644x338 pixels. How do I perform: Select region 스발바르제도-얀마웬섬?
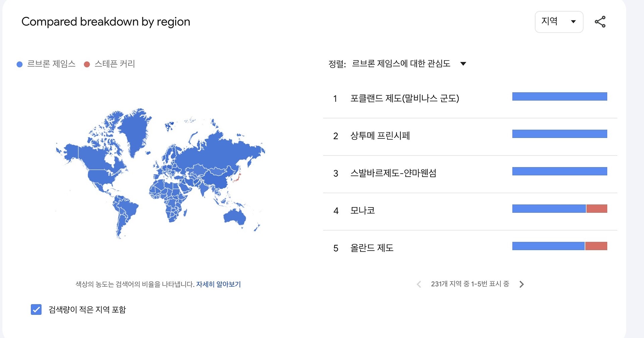(x=393, y=173)
